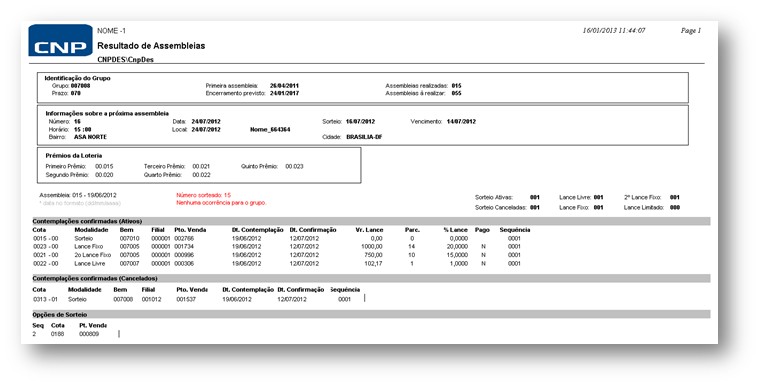
Task: Click the 'Vr. Lance' column header
Action: click(369, 230)
